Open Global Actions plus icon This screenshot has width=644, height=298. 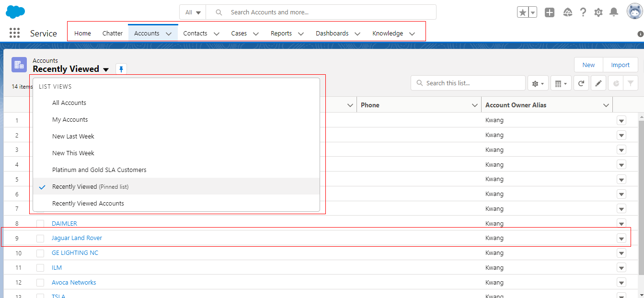click(550, 12)
